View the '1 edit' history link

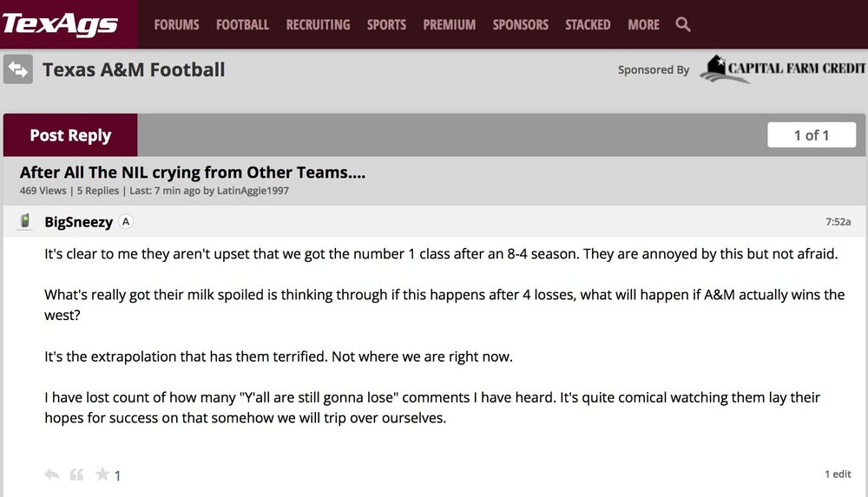[x=838, y=474]
